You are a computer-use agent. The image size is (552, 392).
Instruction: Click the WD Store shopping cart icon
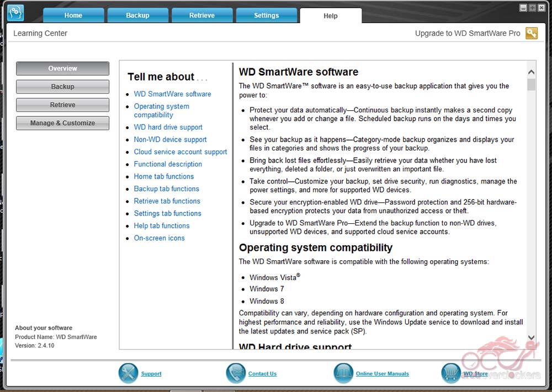(x=450, y=373)
